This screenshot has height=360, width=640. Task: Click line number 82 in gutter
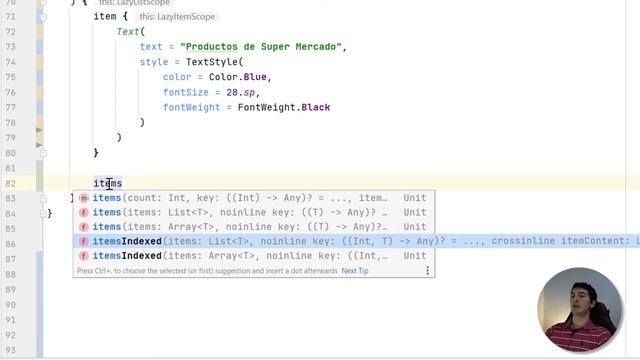pos(11,183)
